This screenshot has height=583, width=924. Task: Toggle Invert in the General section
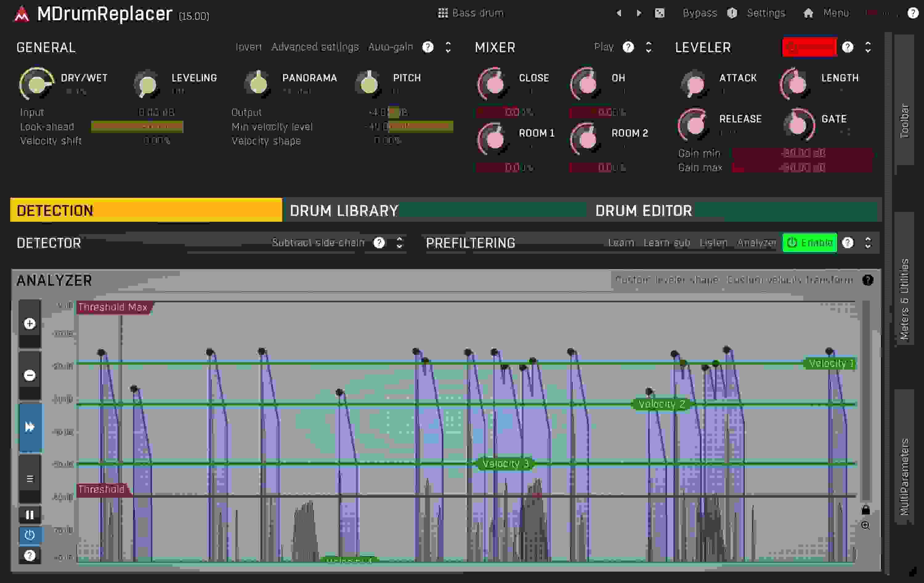248,47
